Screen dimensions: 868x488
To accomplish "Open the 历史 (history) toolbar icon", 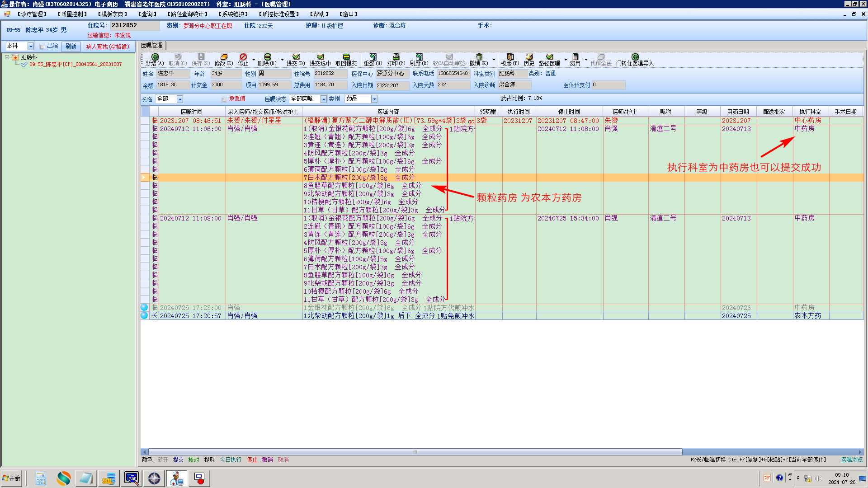I will (x=529, y=57).
